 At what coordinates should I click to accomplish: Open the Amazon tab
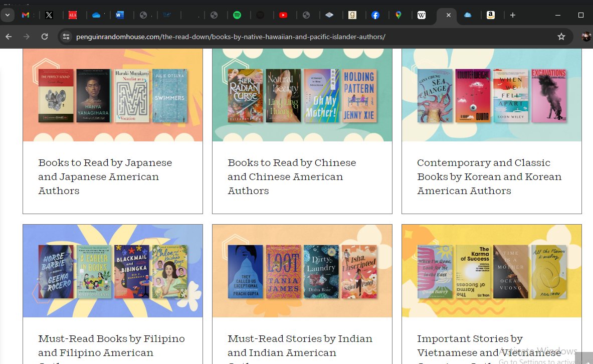(491, 15)
